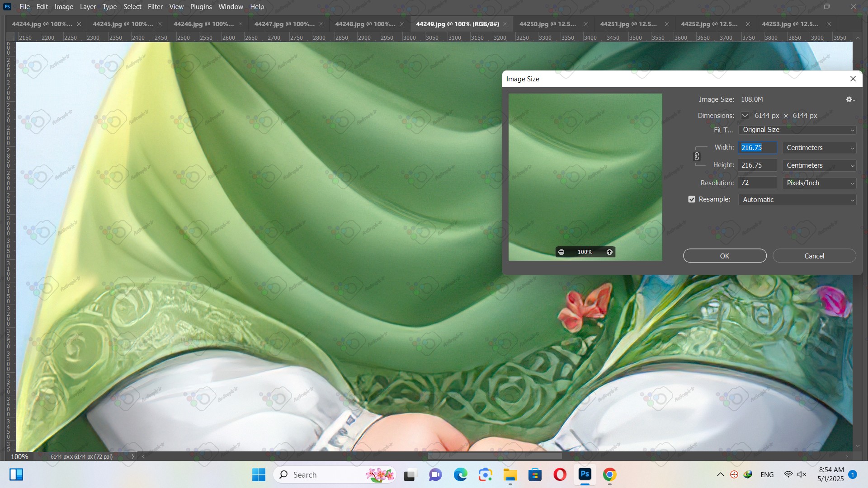Close the 44250.jpg tab
The width and height of the screenshot is (868, 488).
[x=586, y=24]
